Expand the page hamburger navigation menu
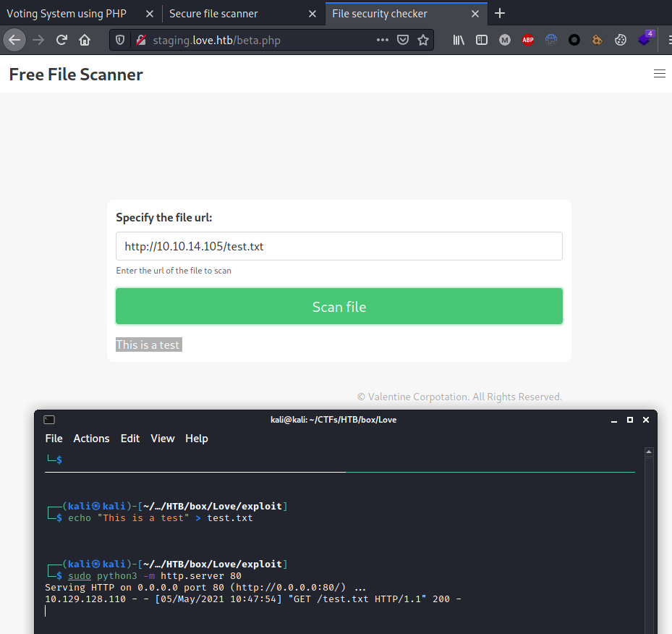 coord(659,73)
